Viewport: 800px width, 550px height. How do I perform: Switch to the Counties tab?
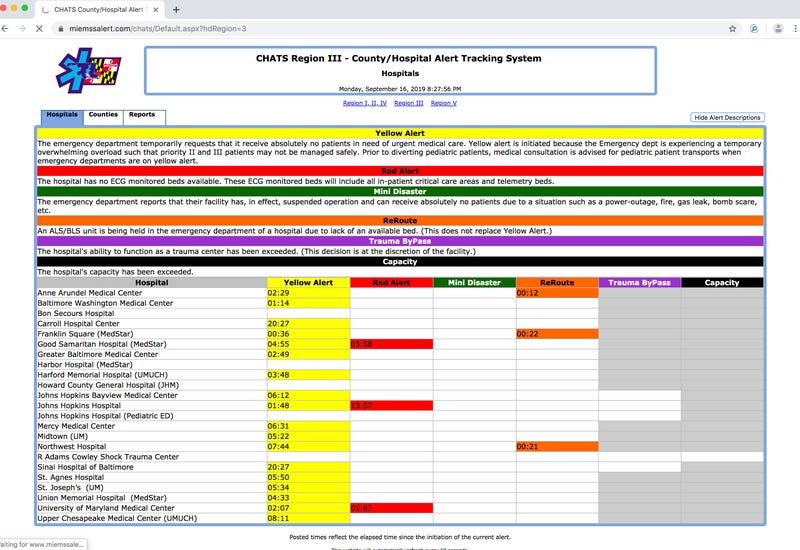pyautogui.click(x=103, y=117)
